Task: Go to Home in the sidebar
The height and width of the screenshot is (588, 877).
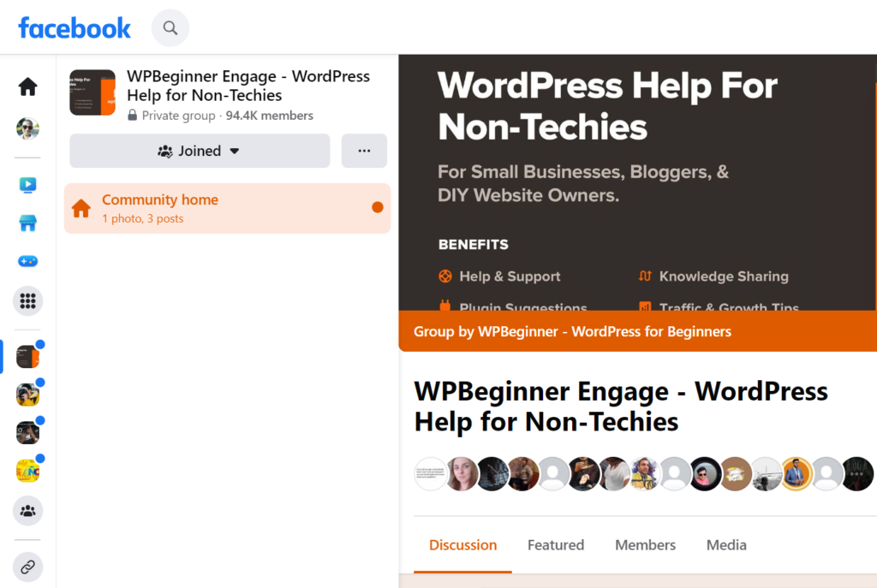Action: [x=28, y=86]
